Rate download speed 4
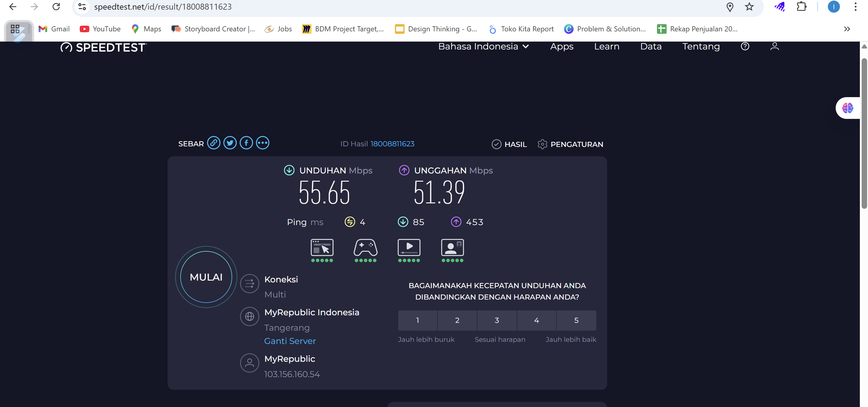The height and width of the screenshot is (407, 868). pos(536,320)
